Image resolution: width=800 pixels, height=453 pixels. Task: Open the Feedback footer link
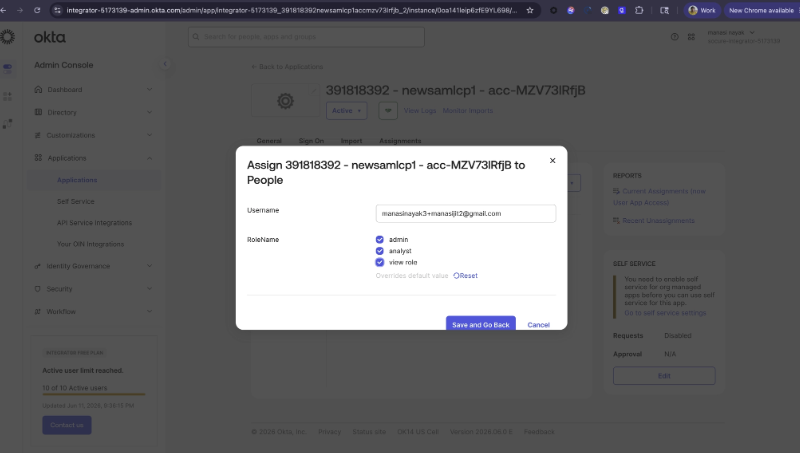539,432
